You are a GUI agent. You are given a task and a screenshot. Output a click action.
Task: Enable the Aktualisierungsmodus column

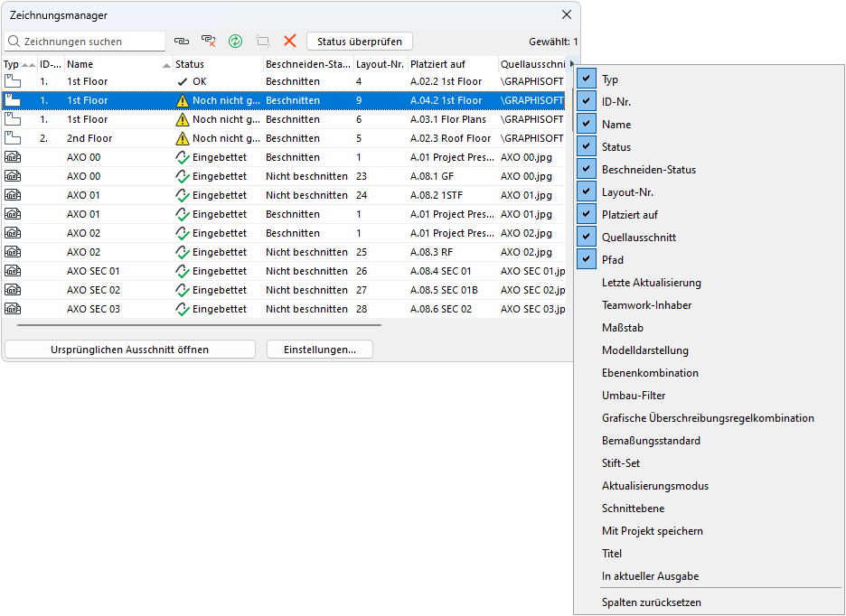pyautogui.click(x=655, y=486)
